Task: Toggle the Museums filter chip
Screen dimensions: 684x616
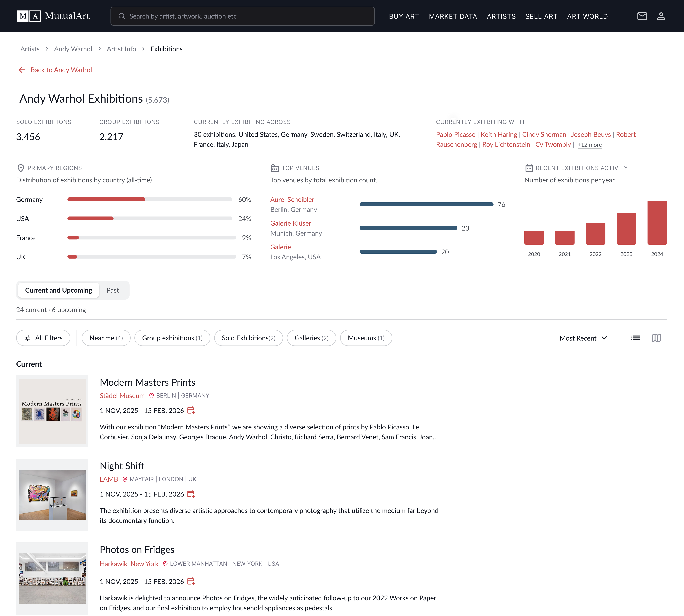Action: [x=366, y=338]
